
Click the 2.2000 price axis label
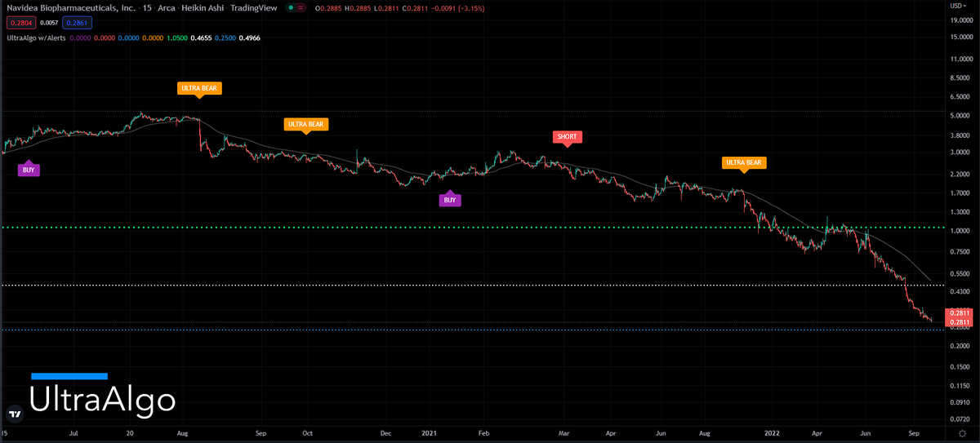(x=960, y=175)
